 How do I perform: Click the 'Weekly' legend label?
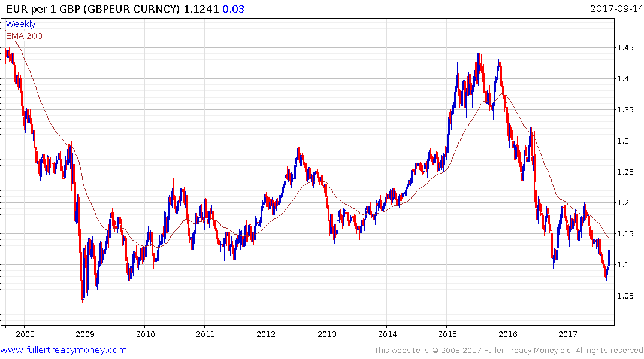pos(20,24)
